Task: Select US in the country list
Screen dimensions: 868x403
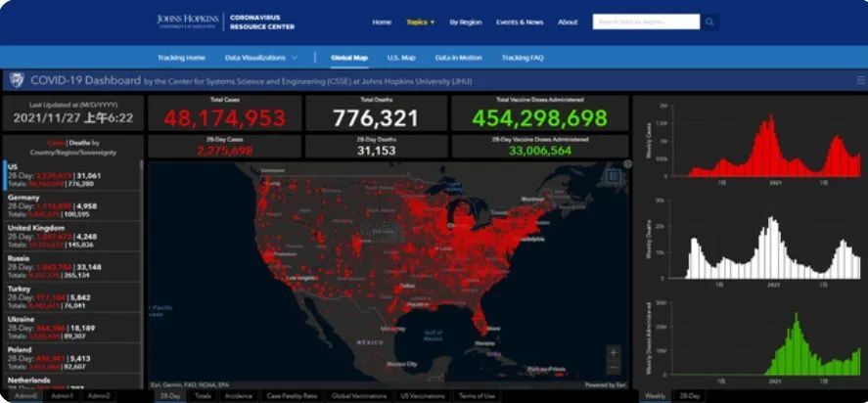Action: (x=72, y=175)
